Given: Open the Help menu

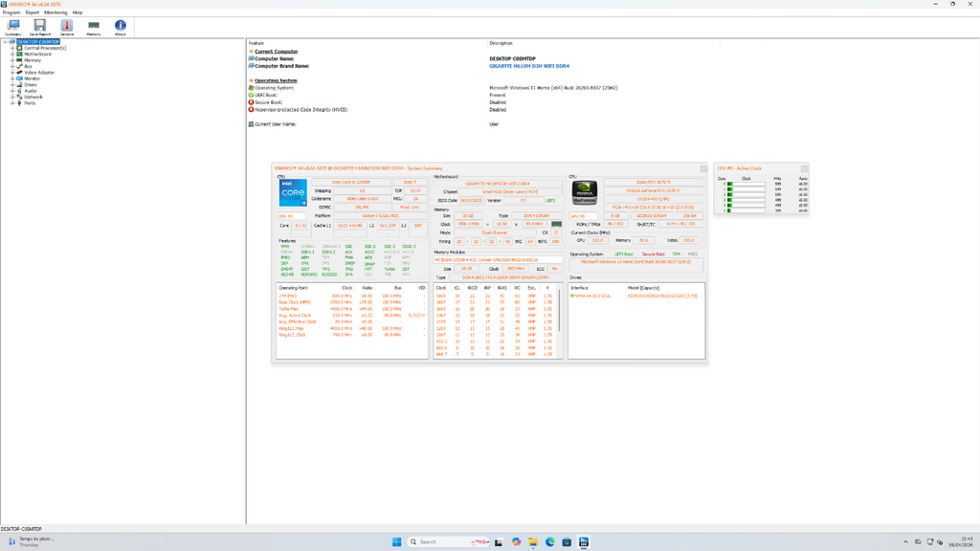Looking at the screenshot, I should [x=78, y=12].
